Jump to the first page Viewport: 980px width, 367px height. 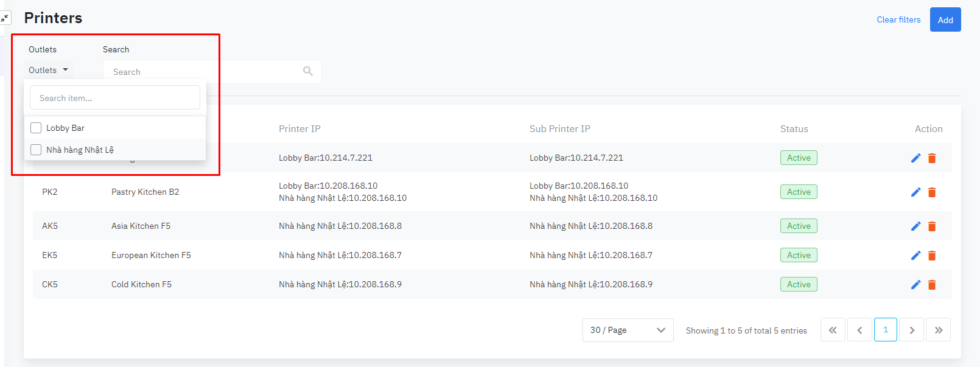(x=833, y=330)
